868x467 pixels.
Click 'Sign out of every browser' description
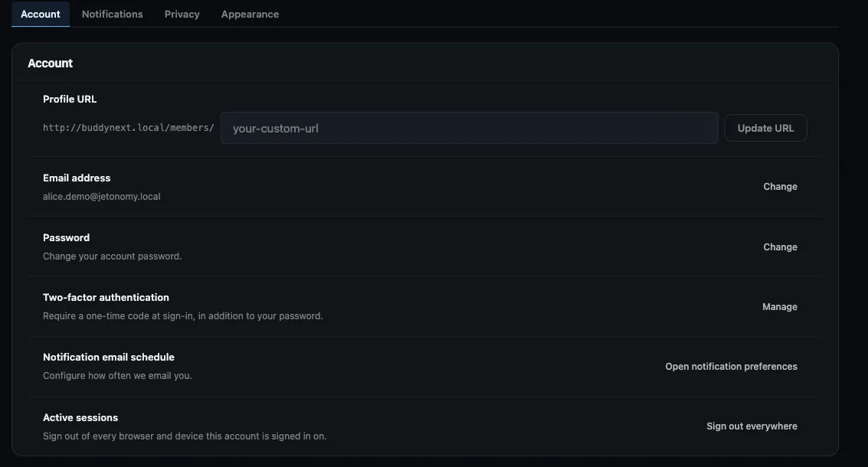coord(185,436)
